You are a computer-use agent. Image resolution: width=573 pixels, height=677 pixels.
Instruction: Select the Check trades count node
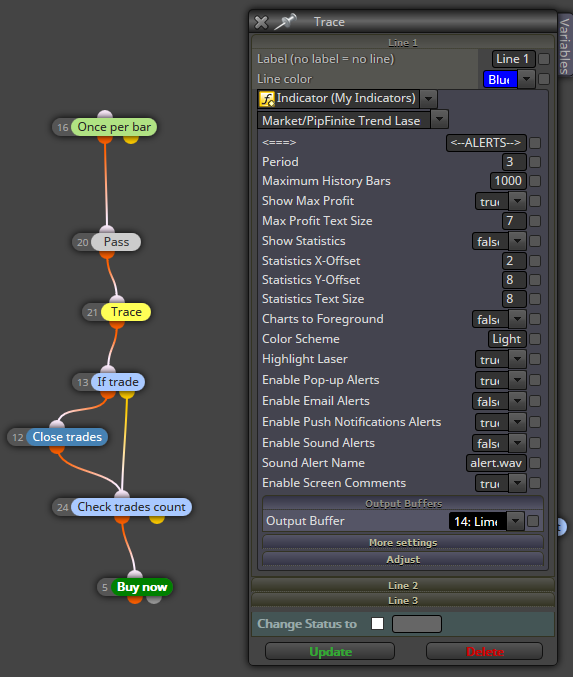(131, 506)
